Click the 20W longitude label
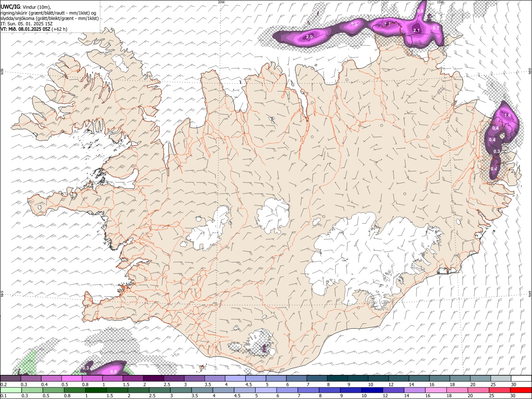This screenshot has height=399, width=532. tap(221, 2)
